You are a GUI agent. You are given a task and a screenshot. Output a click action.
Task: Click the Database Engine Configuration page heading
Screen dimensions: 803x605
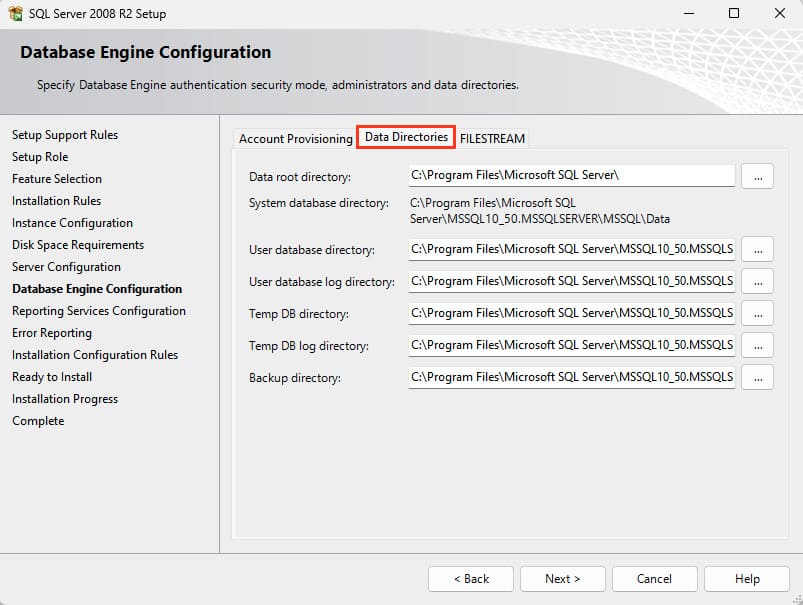(145, 52)
